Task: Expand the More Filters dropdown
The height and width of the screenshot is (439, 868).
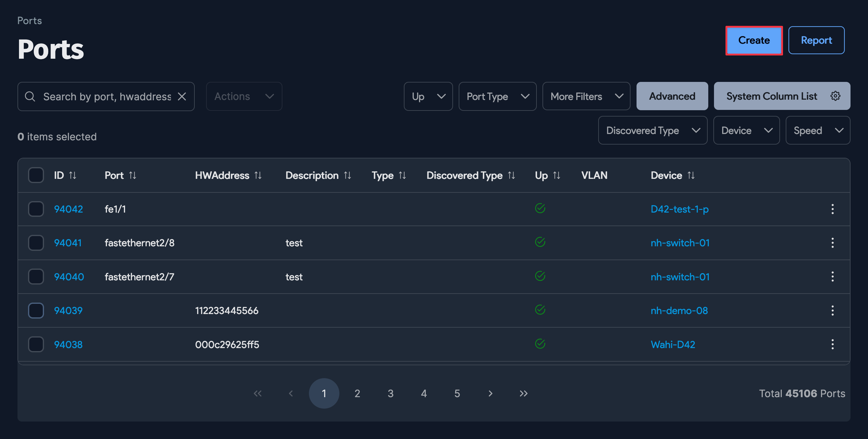Action: point(586,96)
